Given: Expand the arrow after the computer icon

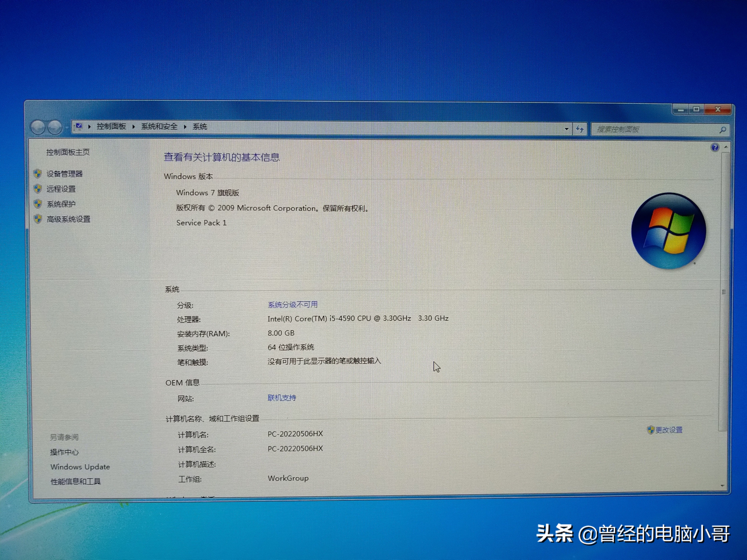Looking at the screenshot, I should (x=90, y=127).
